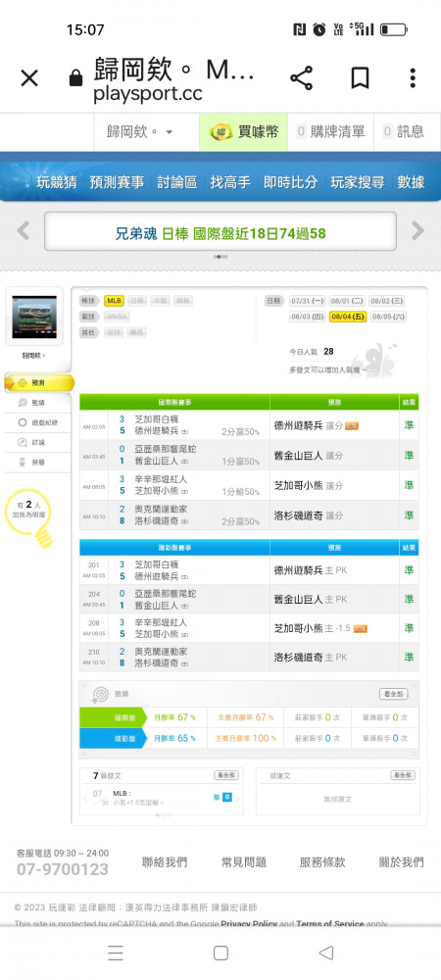Screen dimensions: 441x980
Task: Click 主推月勝率 100% stat
Action: click(x=245, y=738)
